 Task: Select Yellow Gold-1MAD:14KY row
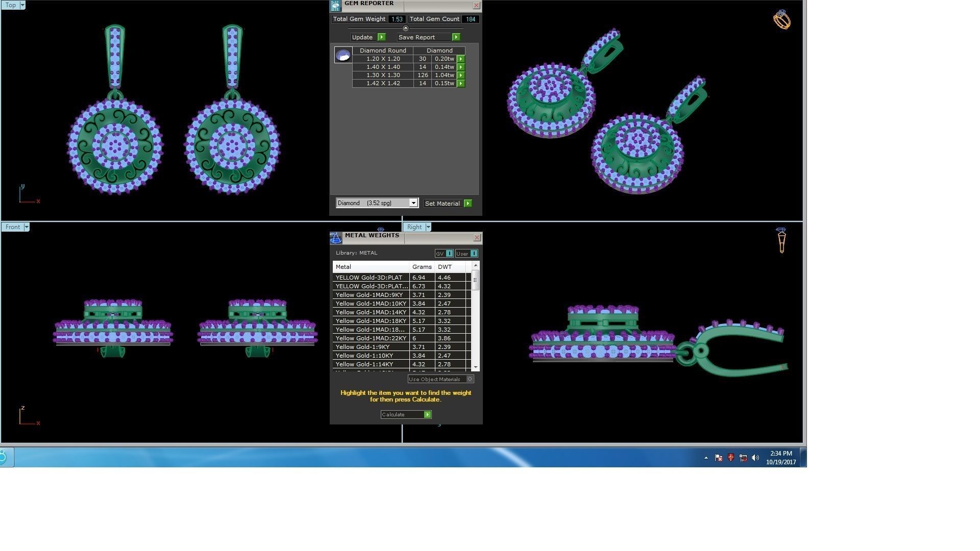[371, 312]
